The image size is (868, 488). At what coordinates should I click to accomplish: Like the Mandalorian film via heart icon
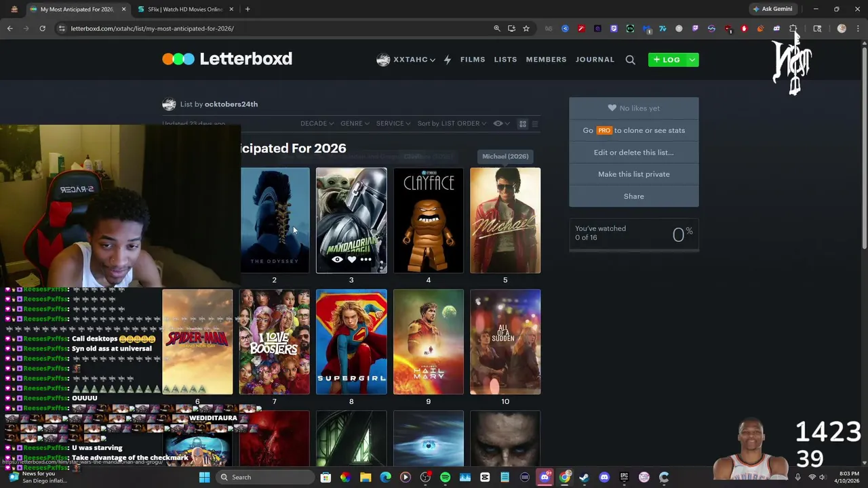pyautogui.click(x=351, y=260)
